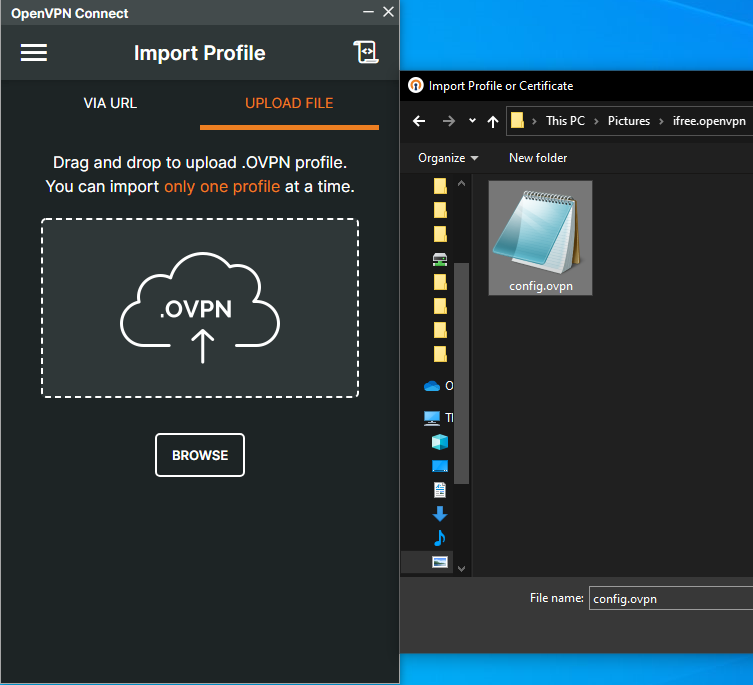Click the up-one-level arrow
This screenshot has width=753, height=685.
click(x=492, y=121)
